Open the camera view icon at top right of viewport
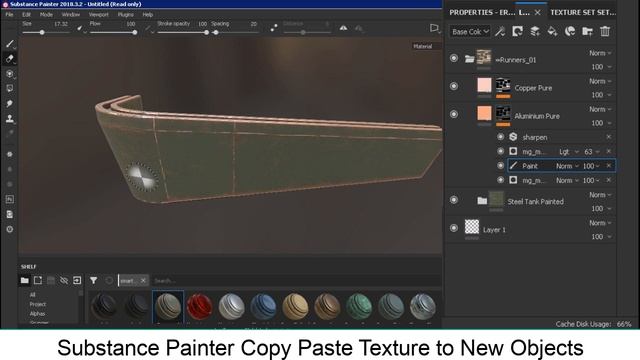The image size is (640, 360). point(434,28)
